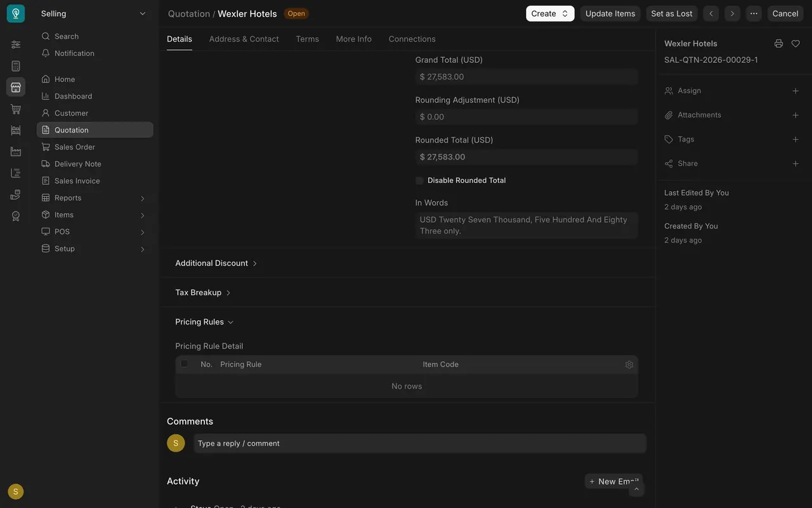Screen dimensions: 812x508
Task: Select all rows checkbox in Pricing Rule table
Action: 185,364
